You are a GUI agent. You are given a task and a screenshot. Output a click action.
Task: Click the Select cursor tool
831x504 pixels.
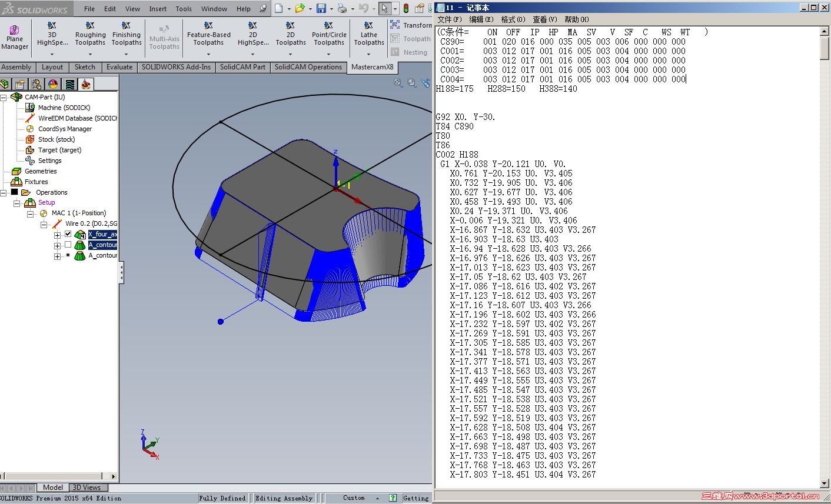[x=384, y=8]
